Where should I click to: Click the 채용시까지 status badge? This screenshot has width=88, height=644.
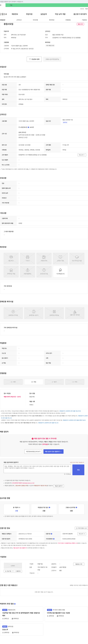tap(80, 24)
